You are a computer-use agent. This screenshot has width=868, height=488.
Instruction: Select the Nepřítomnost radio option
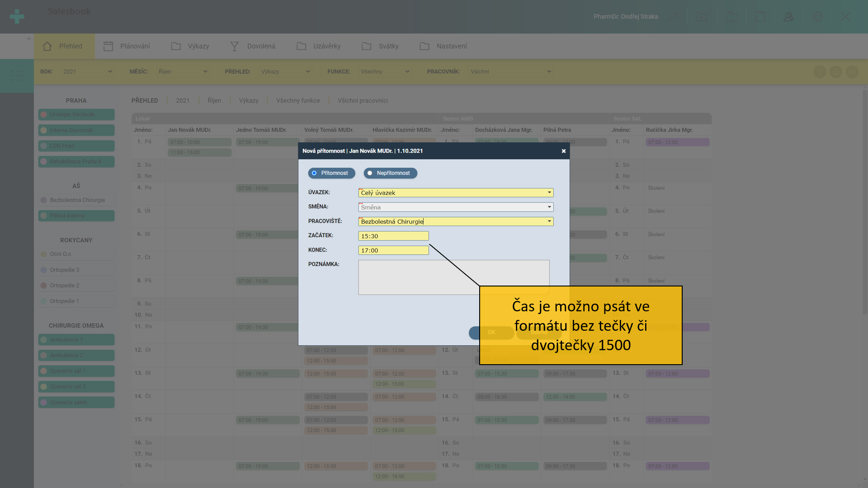point(390,173)
